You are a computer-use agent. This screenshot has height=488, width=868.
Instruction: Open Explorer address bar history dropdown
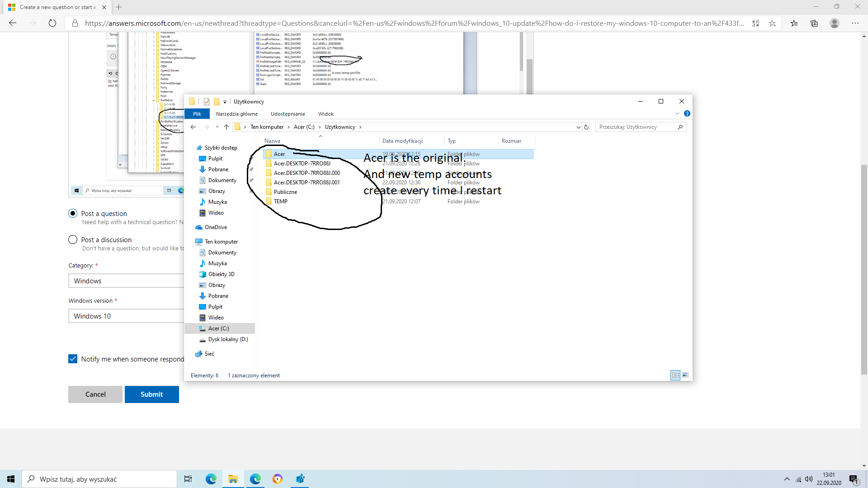pyautogui.click(x=578, y=127)
